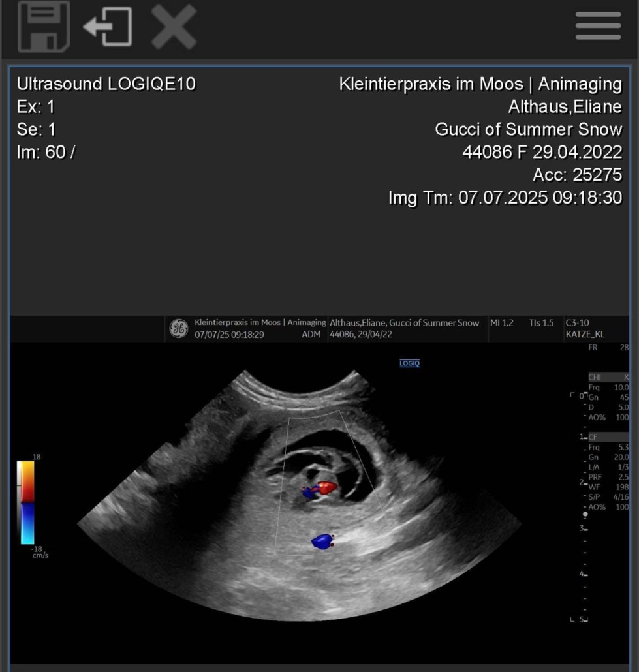
Task: Click the focal zone dot on depth scale
Action: click(585, 515)
